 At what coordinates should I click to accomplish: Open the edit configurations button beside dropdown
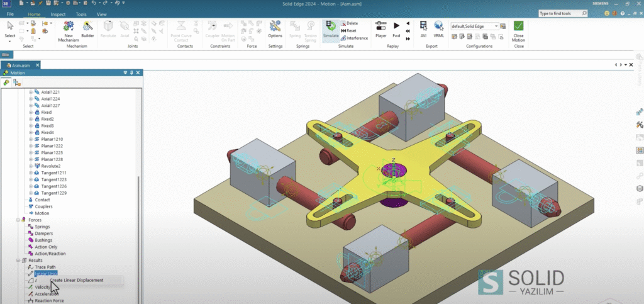pyautogui.click(x=503, y=26)
